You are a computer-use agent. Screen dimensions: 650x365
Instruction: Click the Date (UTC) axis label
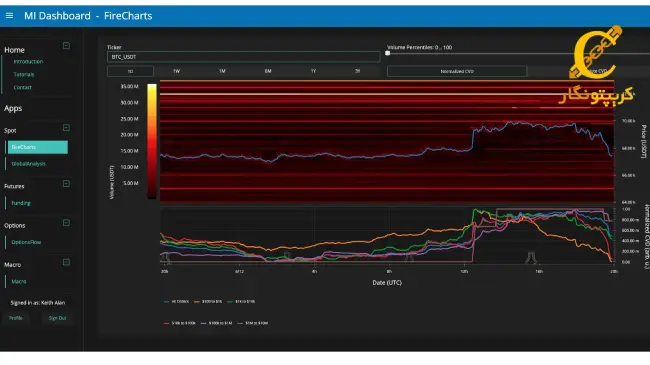(x=387, y=283)
